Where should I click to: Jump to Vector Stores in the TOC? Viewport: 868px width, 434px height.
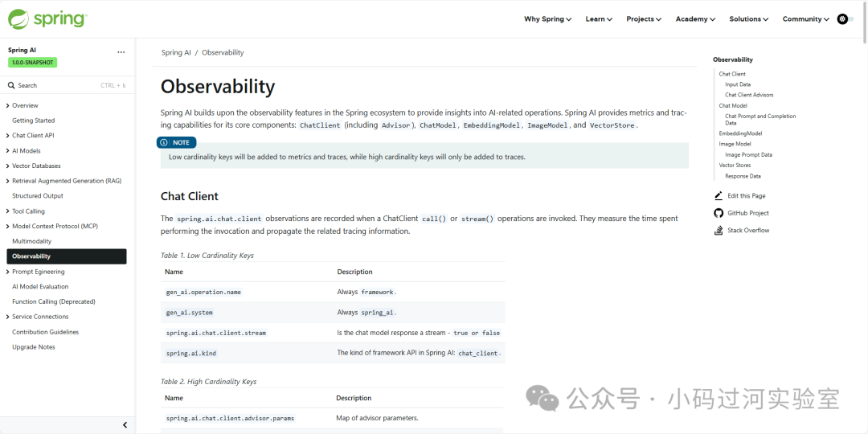(x=735, y=165)
